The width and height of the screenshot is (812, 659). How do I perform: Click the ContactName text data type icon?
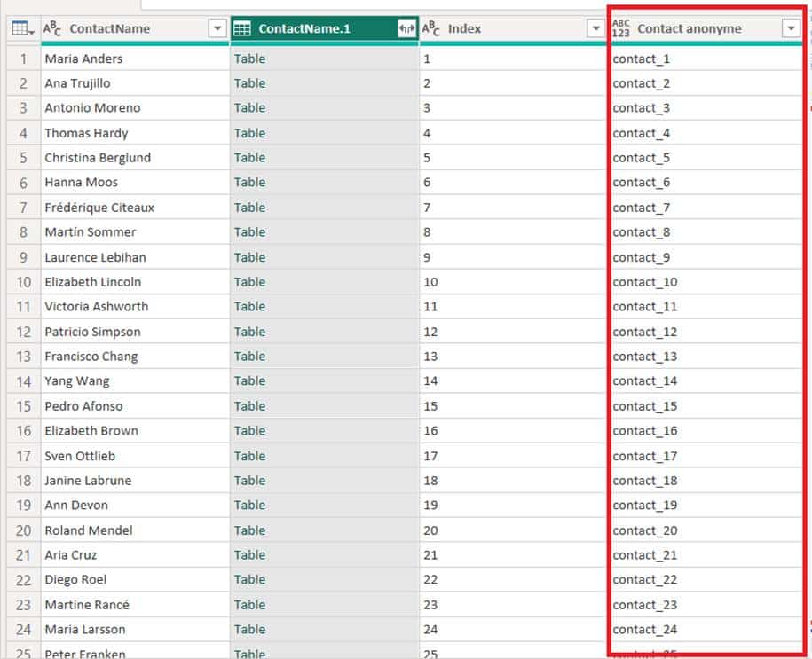click(x=52, y=29)
